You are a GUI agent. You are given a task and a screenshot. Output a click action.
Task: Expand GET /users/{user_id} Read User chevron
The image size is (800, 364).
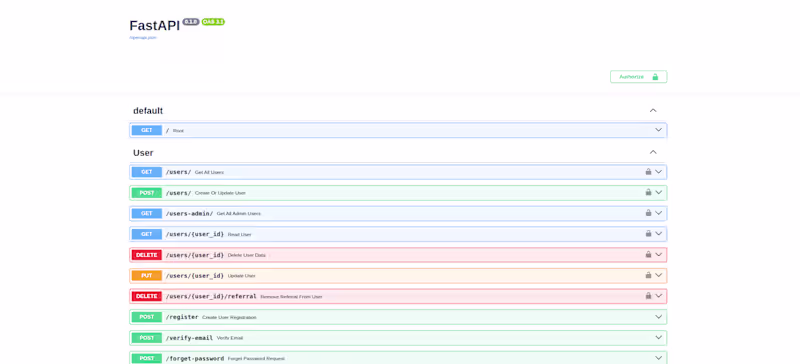[658, 234]
